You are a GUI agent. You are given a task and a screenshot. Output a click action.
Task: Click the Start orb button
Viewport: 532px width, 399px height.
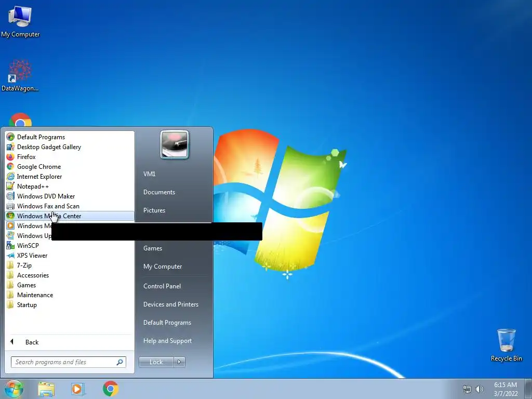[14, 389]
